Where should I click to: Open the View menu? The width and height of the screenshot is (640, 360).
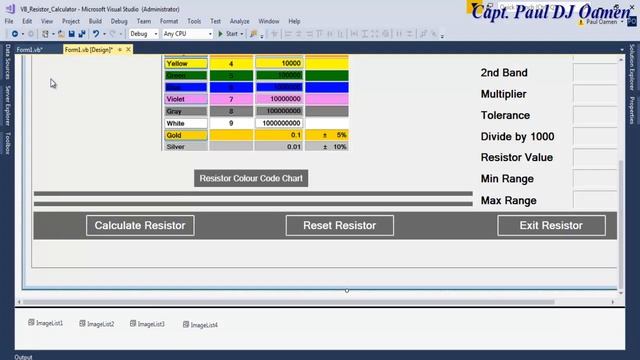point(47,21)
